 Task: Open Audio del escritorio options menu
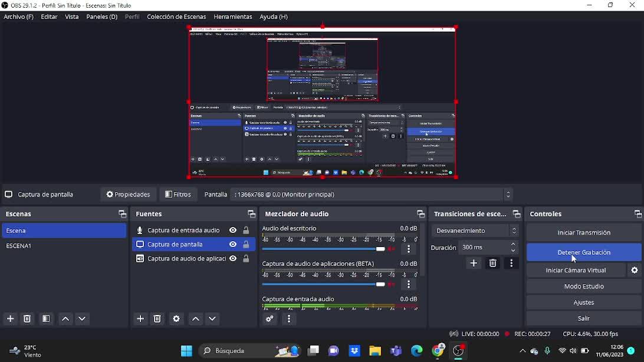click(409, 249)
